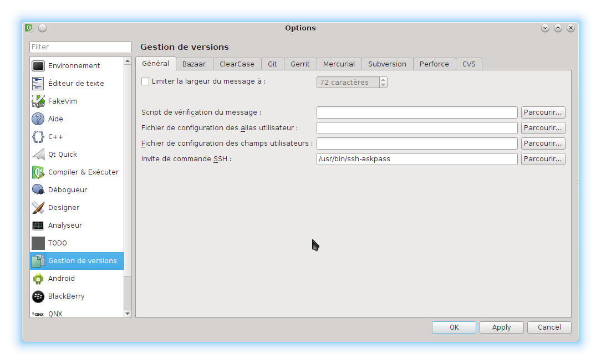Switch to the Bazaar tab
The image size is (601, 364).
(194, 64)
